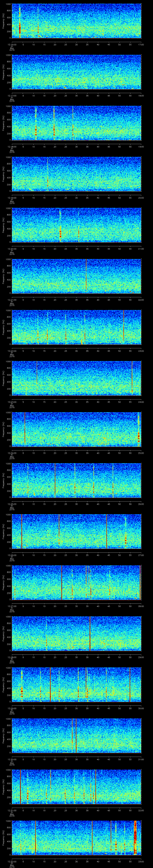Click the 17:00 end time label
Viewport: 153px width, 868px height.
(141, 44)
